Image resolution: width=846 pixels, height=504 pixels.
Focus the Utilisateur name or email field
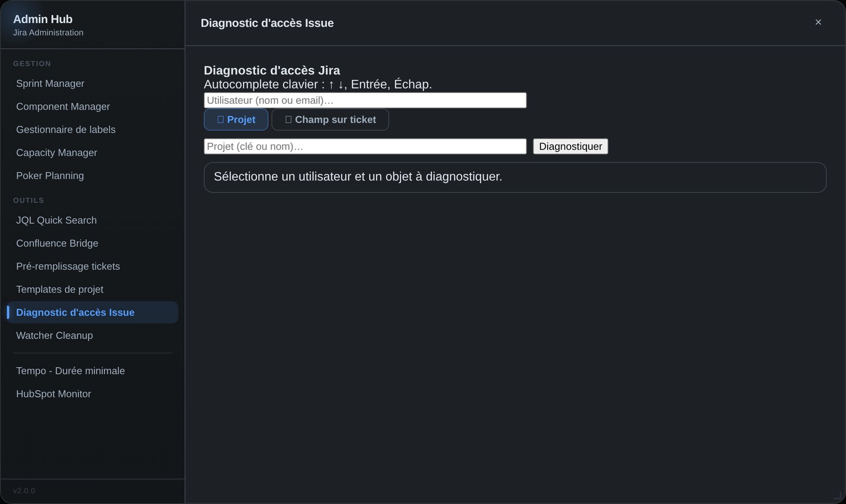[365, 100]
